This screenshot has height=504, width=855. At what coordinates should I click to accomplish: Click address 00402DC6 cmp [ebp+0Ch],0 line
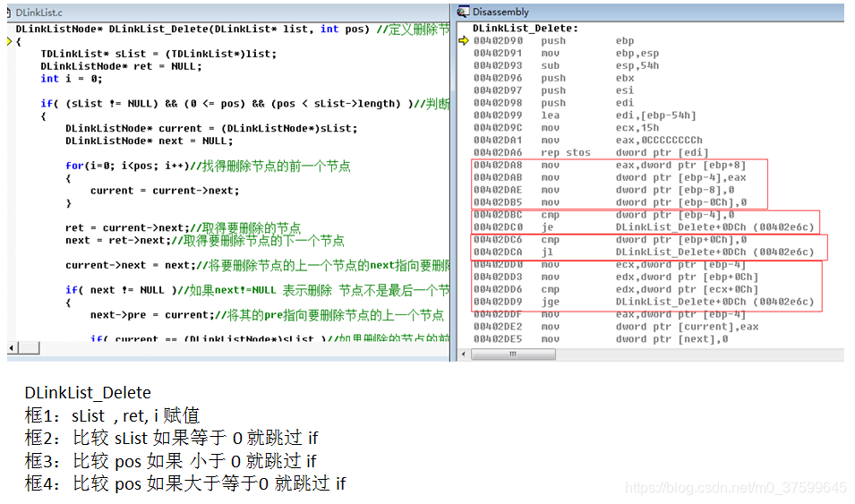610,240
